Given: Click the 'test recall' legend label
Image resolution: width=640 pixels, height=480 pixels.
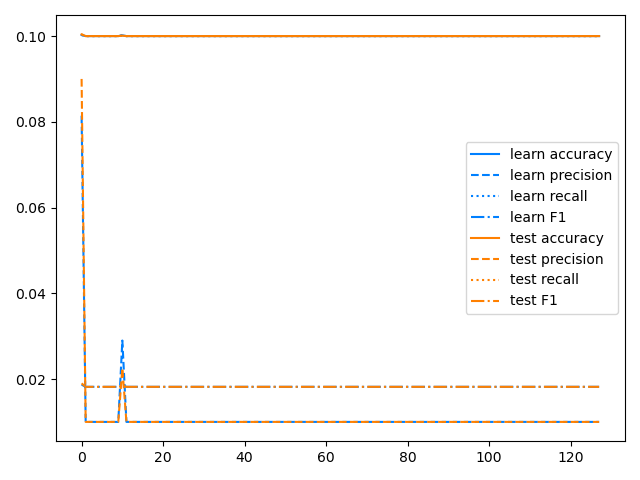Looking at the screenshot, I should click(544, 279).
